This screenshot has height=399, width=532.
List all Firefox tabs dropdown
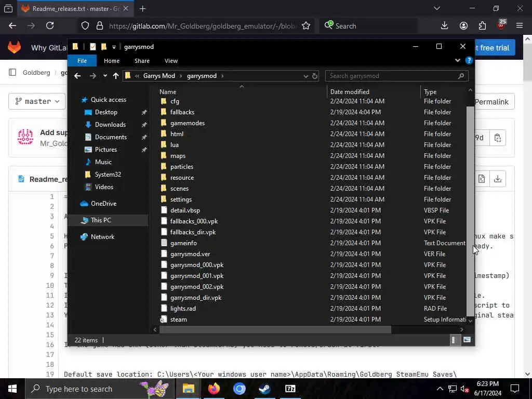pos(436,8)
